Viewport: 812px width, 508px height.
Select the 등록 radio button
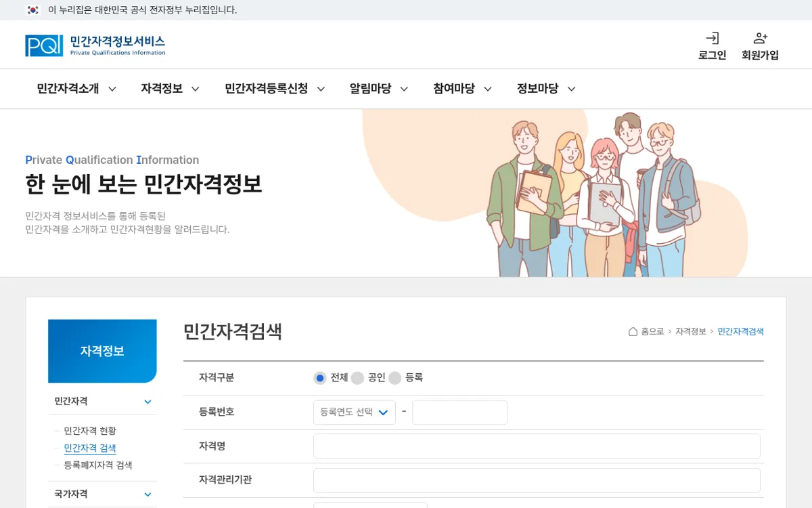tap(394, 378)
